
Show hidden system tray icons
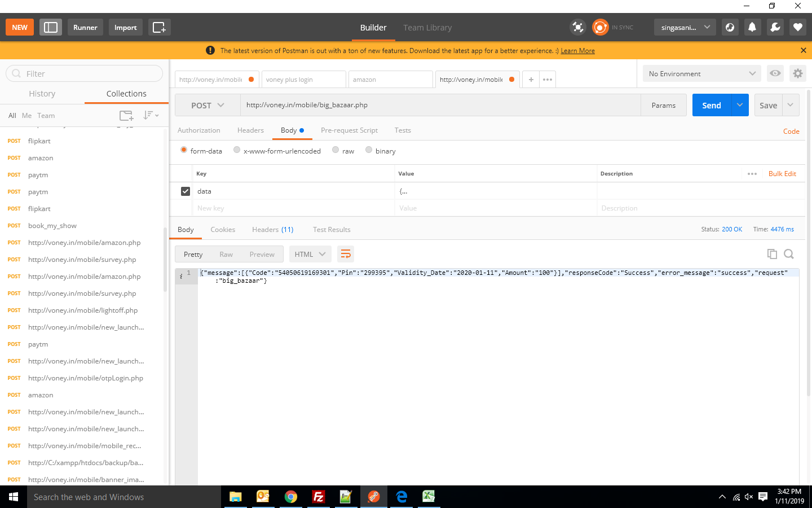(722, 497)
